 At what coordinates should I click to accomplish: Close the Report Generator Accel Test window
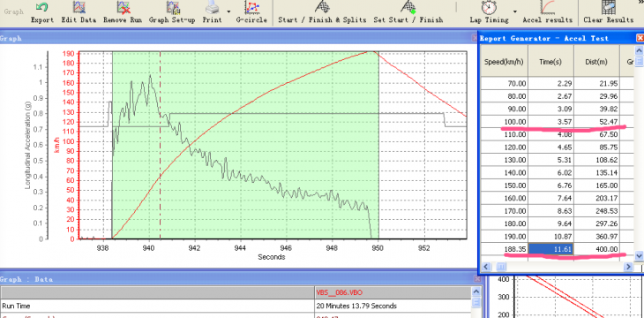[640, 38]
